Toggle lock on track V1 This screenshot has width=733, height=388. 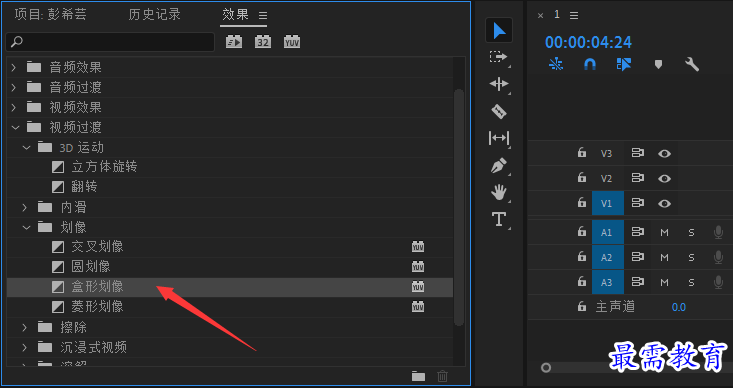pos(582,203)
